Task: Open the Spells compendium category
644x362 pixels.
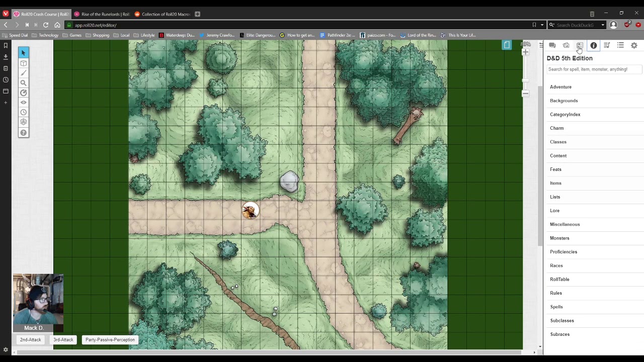Action: (x=556, y=307)
